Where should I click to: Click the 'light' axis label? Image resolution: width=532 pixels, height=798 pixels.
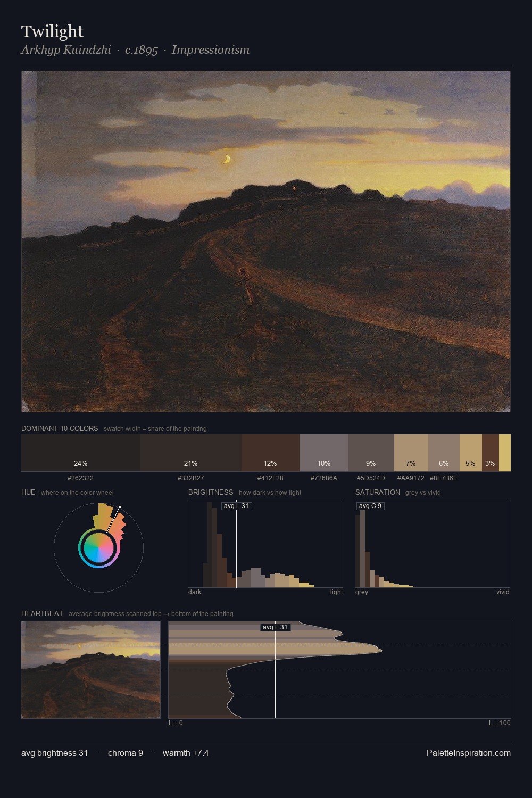(x=336, y=592)
